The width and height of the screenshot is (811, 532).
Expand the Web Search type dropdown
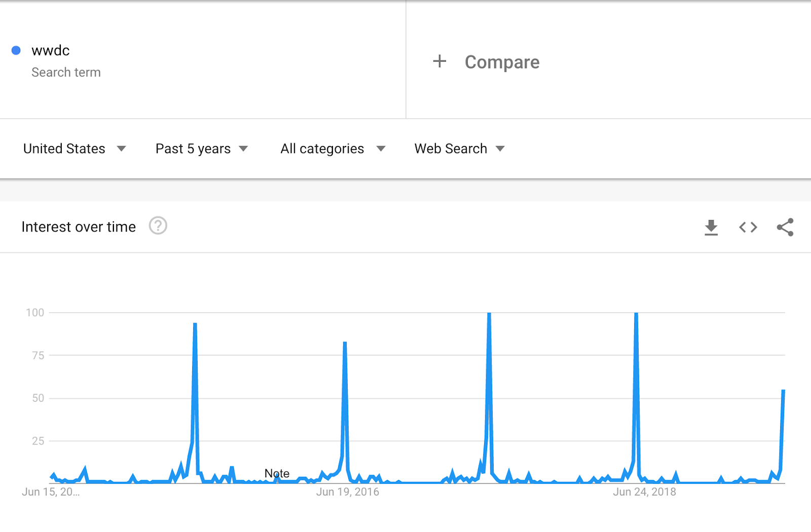[460, 148]
